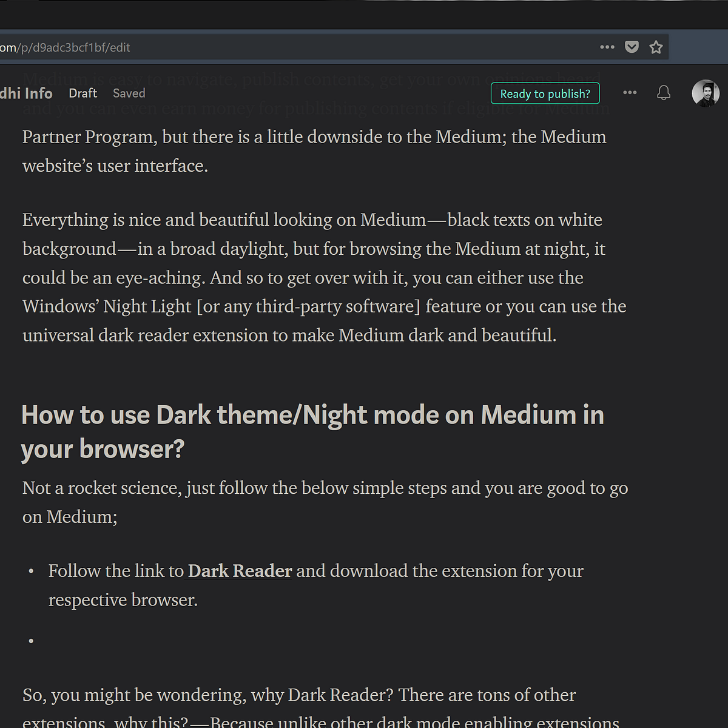This screenshot has height=728, width=728.
Task: Open the user profile avatar menu
Action: pyautogui.click(x=706, y=93)
